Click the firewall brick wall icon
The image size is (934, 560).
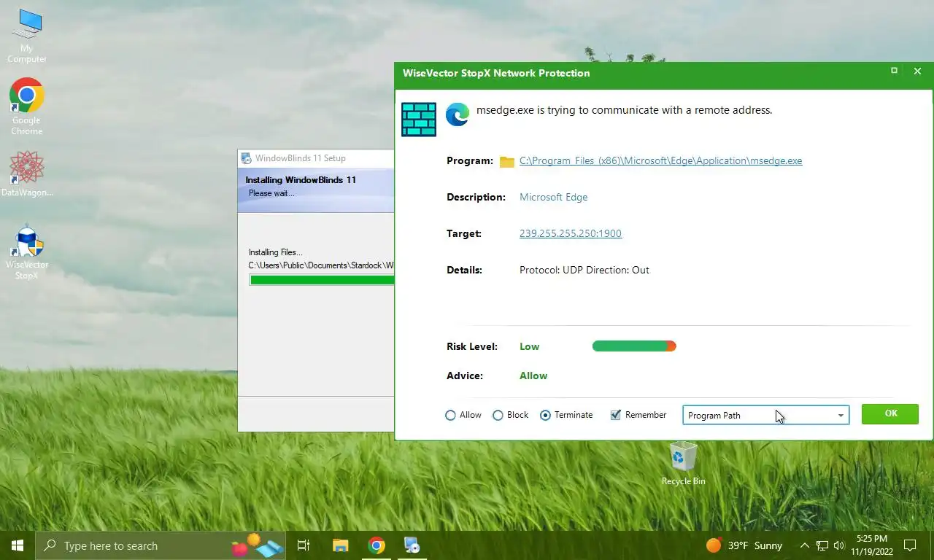pos(419,119)
